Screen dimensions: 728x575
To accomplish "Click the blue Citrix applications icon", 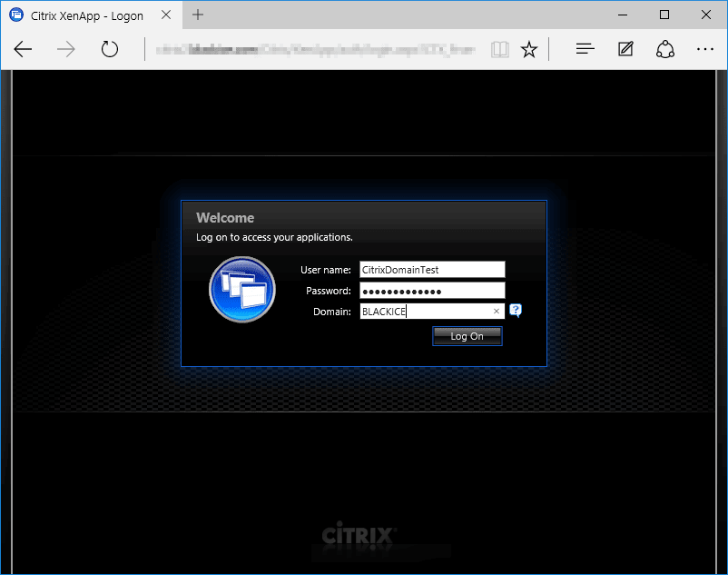I will [x=241, y=290].
